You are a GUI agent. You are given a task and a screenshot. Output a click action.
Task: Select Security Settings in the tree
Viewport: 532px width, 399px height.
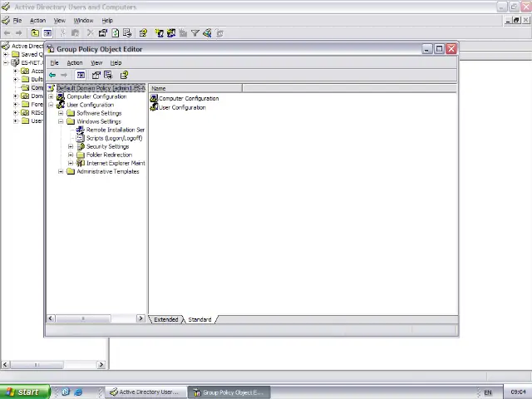pyautogui.click(x=107, y=146)
